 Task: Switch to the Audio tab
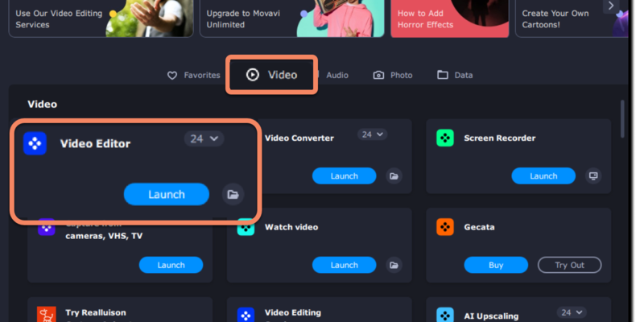click(x=336, y=75)
